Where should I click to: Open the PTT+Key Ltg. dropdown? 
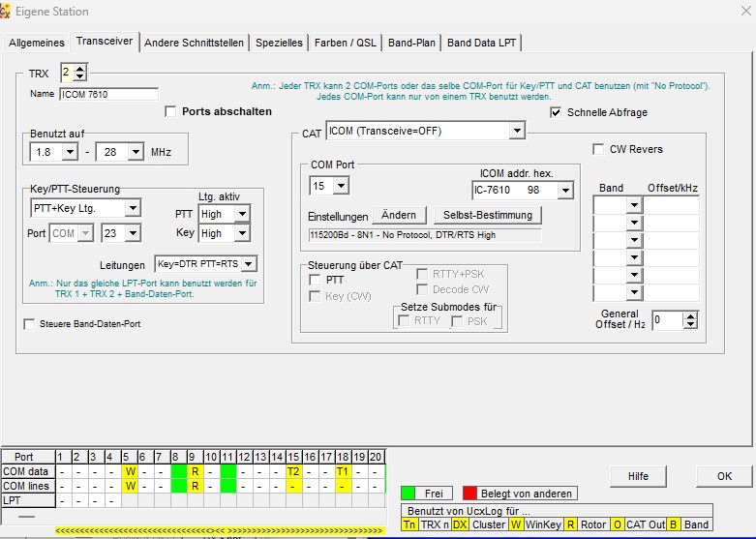click(x=133, y=208)
